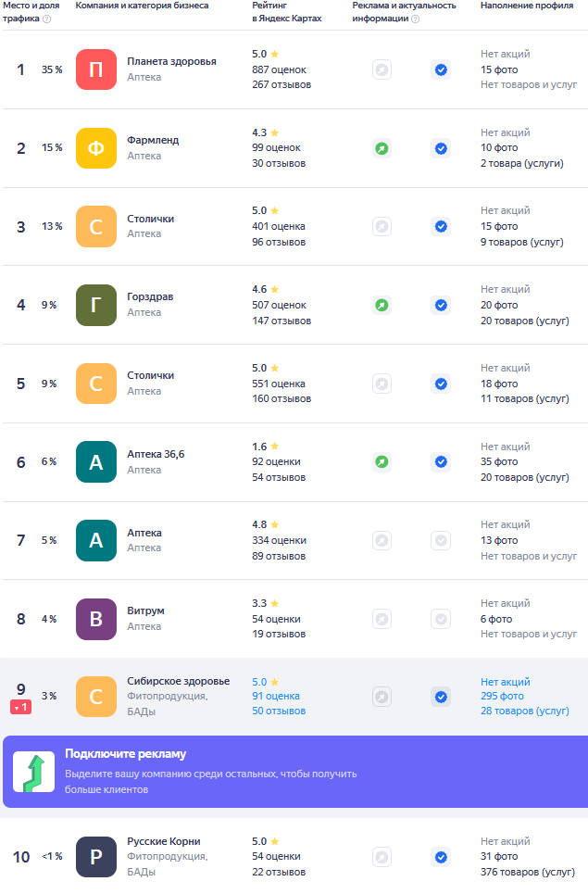The height and width of the screenshot is (894, 588).
Task: Click the help icon beside Реклама и актуальность информации
Action: (415, 19)
